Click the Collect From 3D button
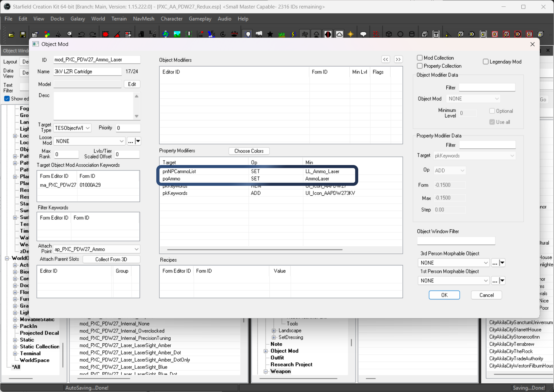This screenshot has height=392, width=554. pos(111,259)
